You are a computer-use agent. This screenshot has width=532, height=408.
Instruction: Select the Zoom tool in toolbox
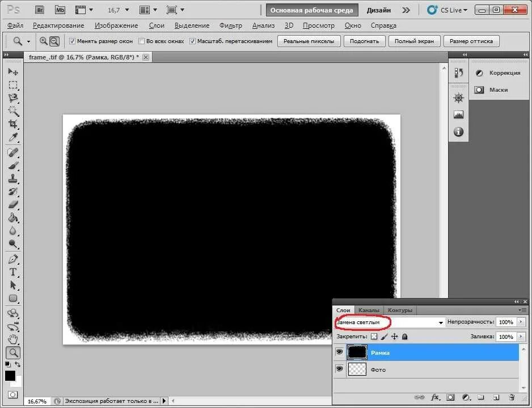[x=13, y=353]
